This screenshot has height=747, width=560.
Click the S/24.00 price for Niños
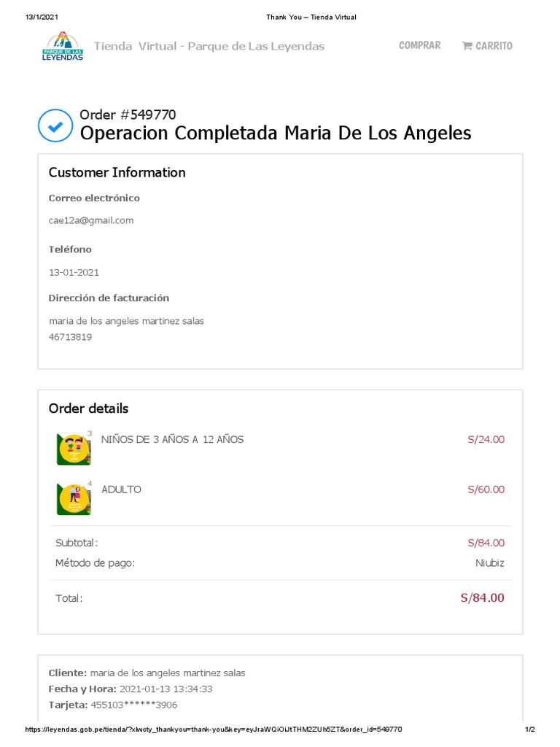click(x=486, y=439)
